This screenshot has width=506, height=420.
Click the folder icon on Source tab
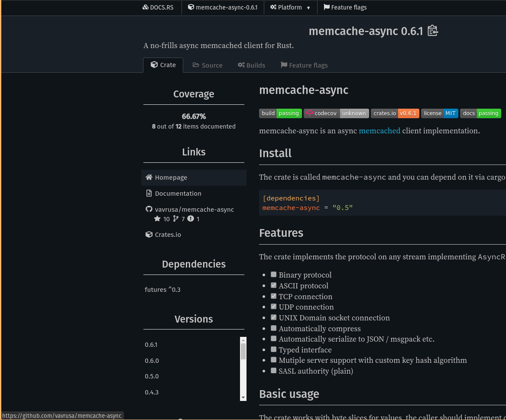pyautogui.click(x=196, y=65)
